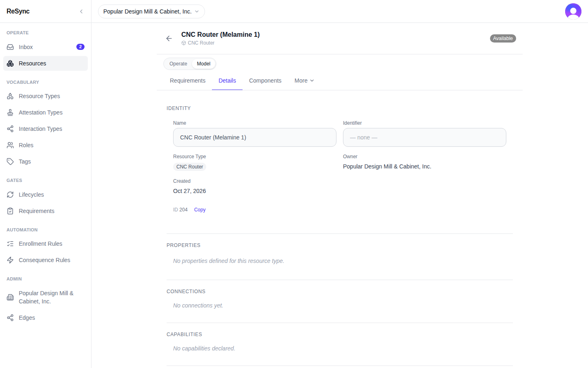Click the Available status badge

click(x=503, y=38)
